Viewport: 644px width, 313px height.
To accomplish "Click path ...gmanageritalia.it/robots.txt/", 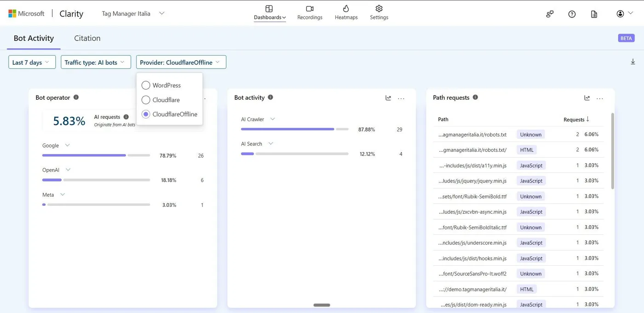I will (x=472, y=150).
